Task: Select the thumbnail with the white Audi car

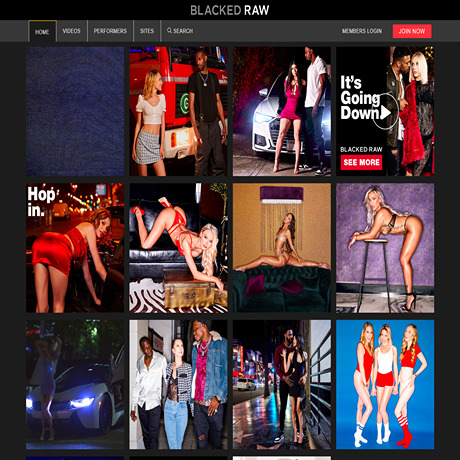Action: tap(282, 111)
